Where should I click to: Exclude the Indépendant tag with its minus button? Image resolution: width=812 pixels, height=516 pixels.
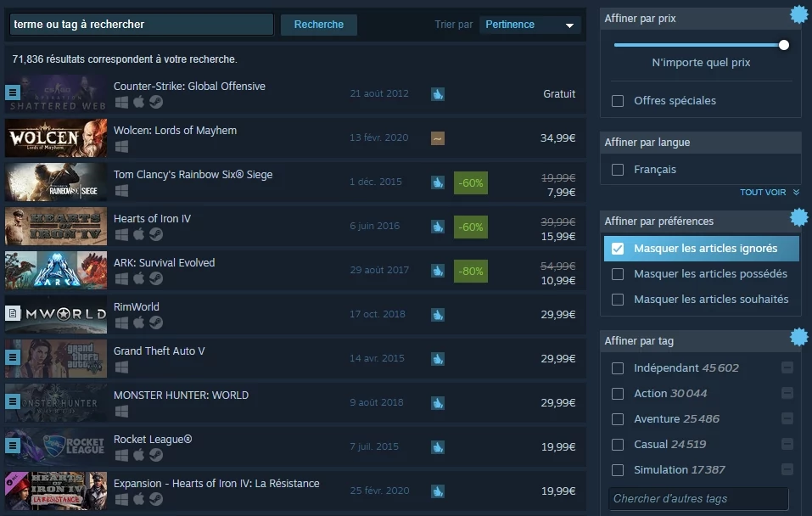787,367
